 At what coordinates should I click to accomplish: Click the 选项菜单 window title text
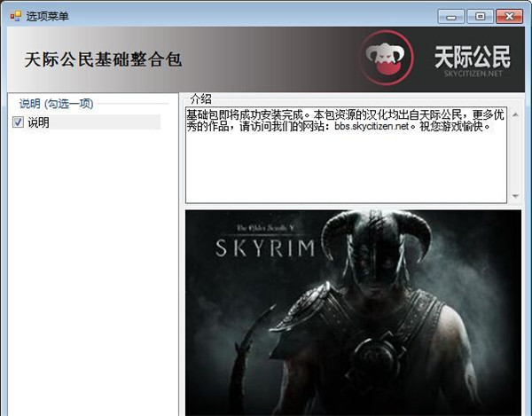(x=48, y=16)
